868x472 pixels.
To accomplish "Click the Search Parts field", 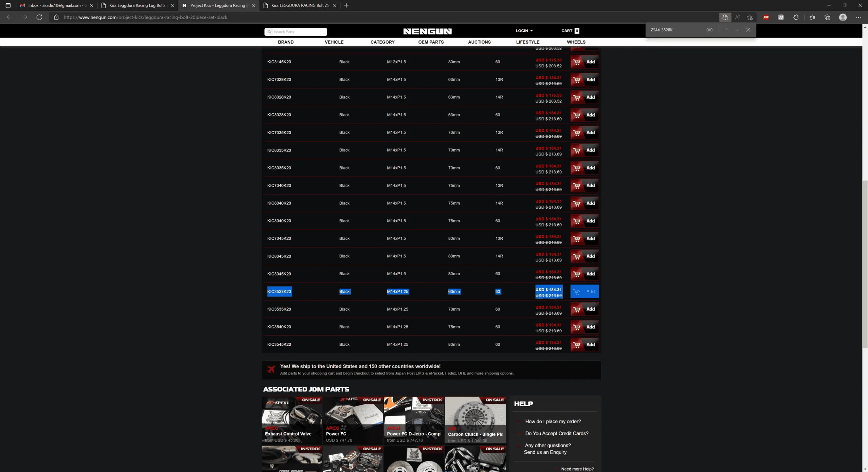I will [296, 32].
